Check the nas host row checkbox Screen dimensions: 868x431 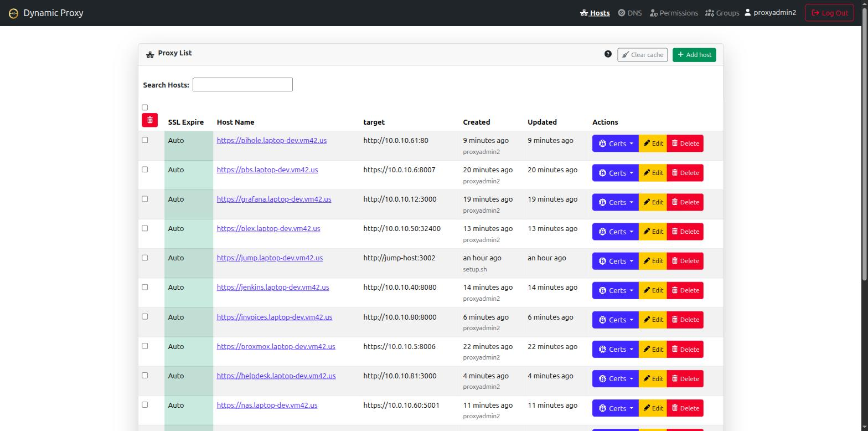(x=145, y=404)
